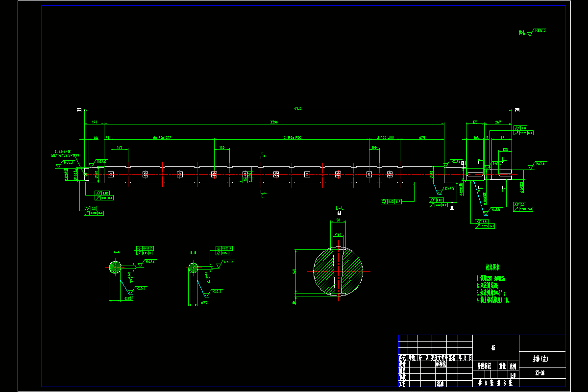Select the 175 dimension above right shaft end
The height and width of the screenshot is (392, 588).
(475, 122)
